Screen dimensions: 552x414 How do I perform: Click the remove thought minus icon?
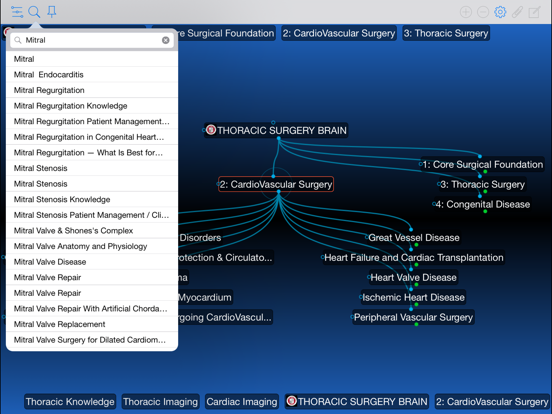point(483,12)
